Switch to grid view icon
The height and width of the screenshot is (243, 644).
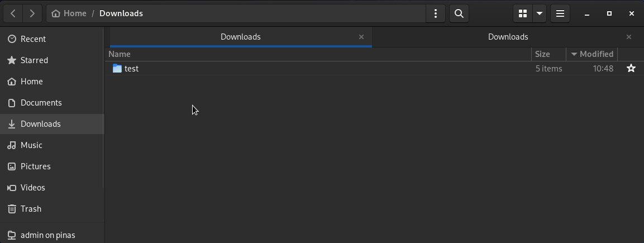point(523,13)
